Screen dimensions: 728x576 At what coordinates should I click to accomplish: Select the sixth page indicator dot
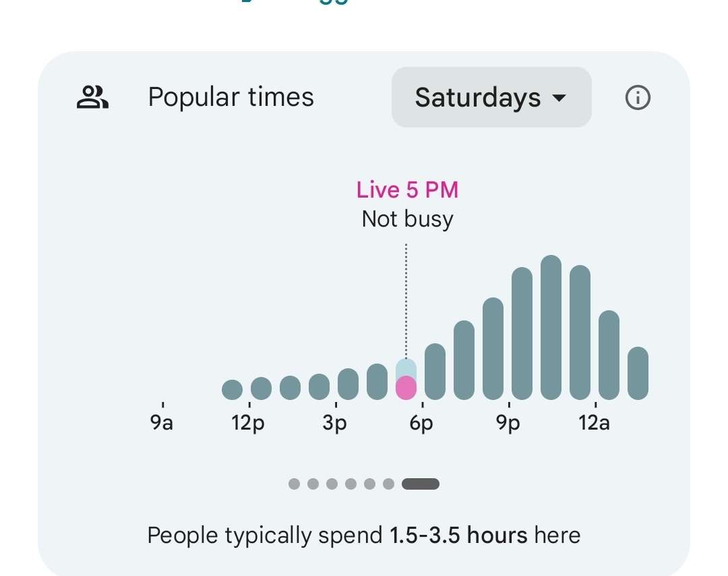coord(388,484)
